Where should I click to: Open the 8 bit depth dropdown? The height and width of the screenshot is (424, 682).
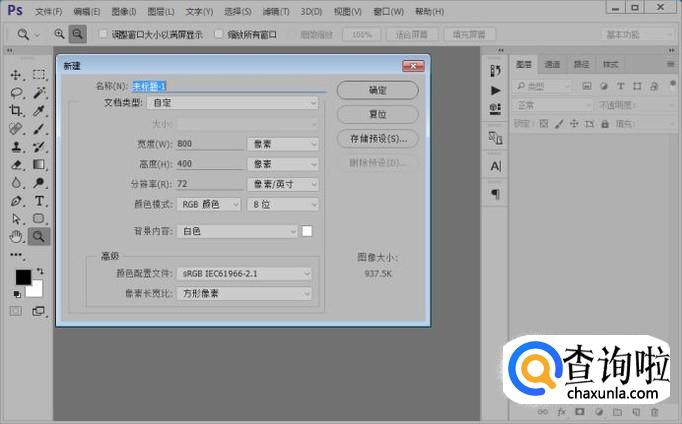[x=283, y=204]
